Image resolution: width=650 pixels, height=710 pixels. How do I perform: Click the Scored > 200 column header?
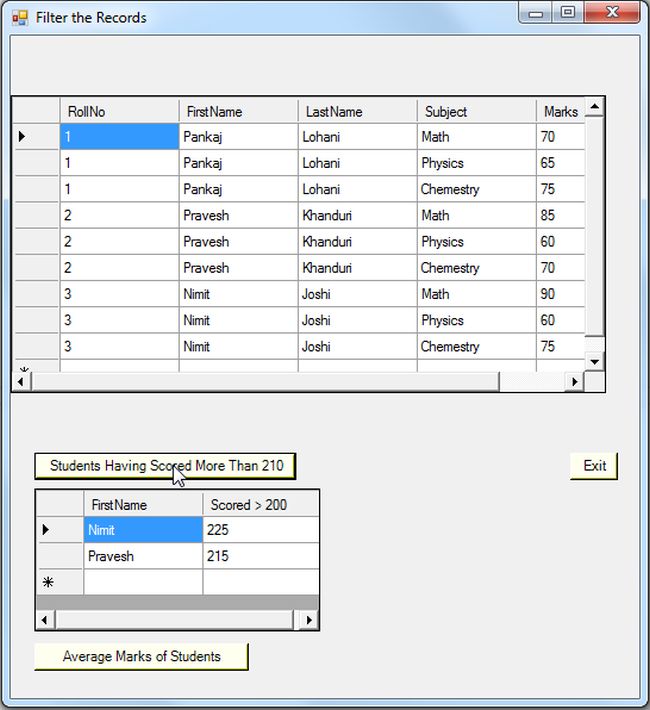point(261,504)
